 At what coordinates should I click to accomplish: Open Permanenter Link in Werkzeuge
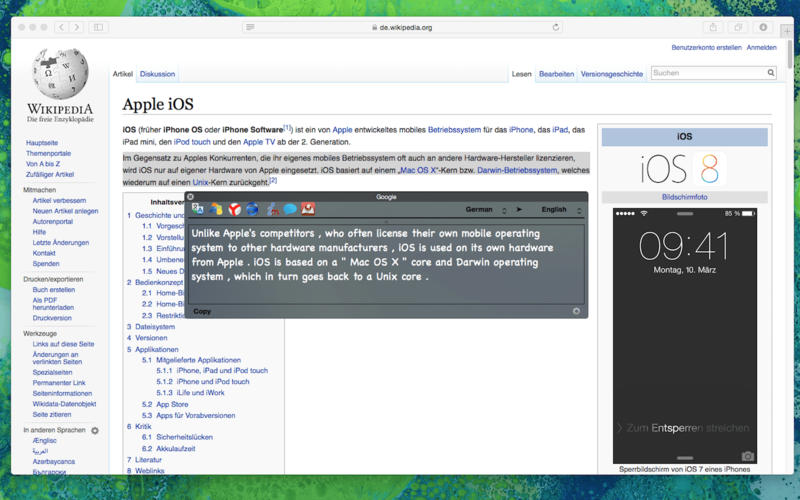[59, 383]
